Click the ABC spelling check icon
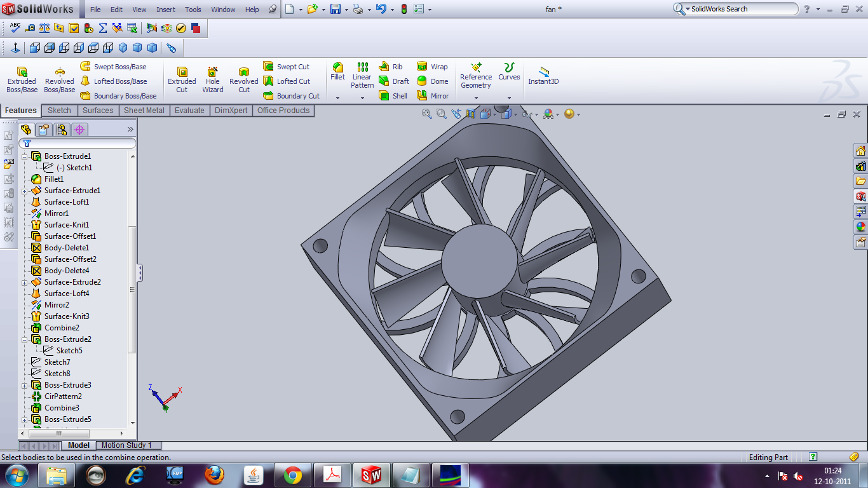The image size is (868, 488). point(15,28)
